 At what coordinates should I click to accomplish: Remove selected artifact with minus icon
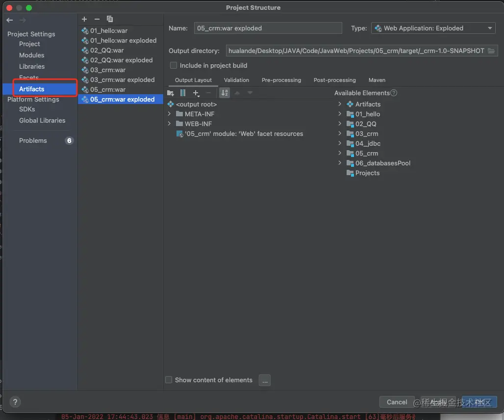coord(97,19)
